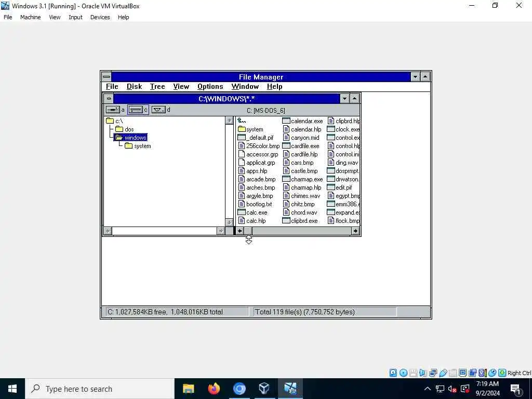
Task: Open C:\WINDOWS child window control menu
Action: pyautogui.click(x=109, y=99)
